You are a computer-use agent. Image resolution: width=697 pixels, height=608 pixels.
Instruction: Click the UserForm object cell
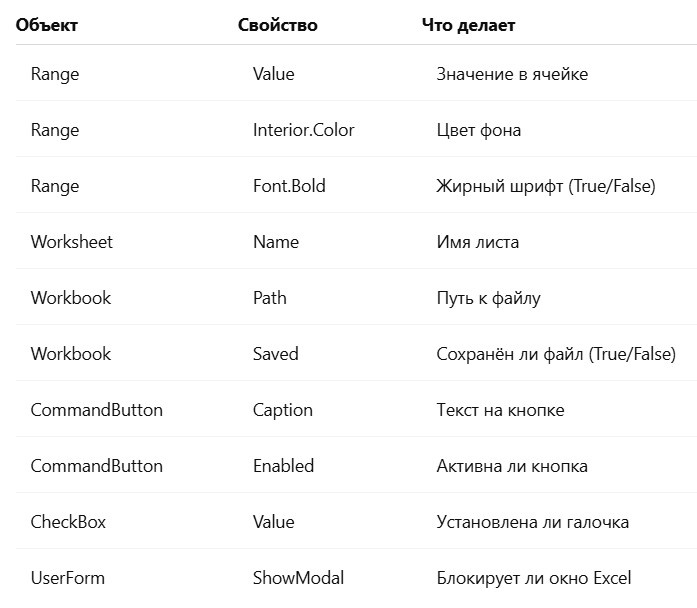tap(68, 578)
